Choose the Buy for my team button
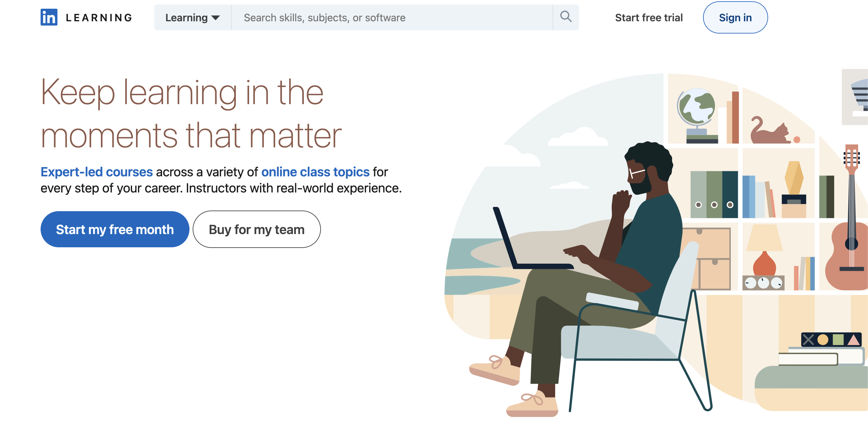Image resolution: width=868 pixels, height=423 pixels. click(x=256, y=229)
